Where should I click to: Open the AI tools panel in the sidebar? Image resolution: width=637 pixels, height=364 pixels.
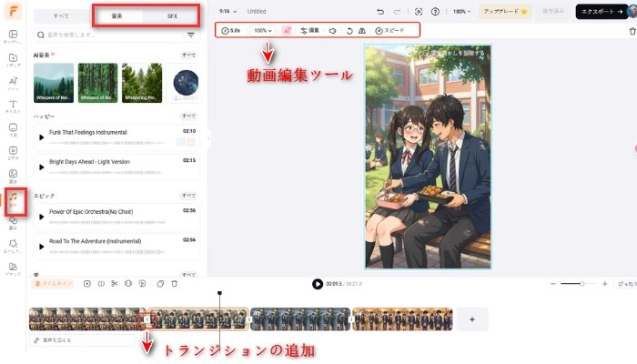point(13,84)
